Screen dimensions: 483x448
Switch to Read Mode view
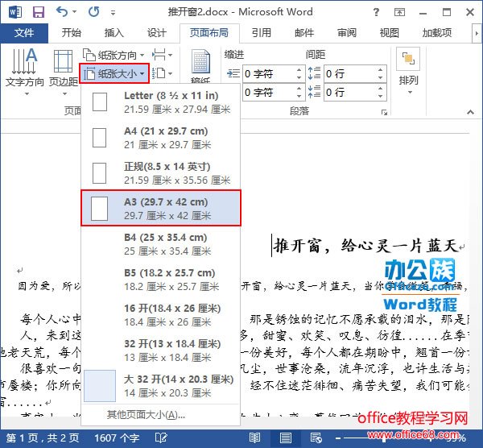tap(254, 438)
